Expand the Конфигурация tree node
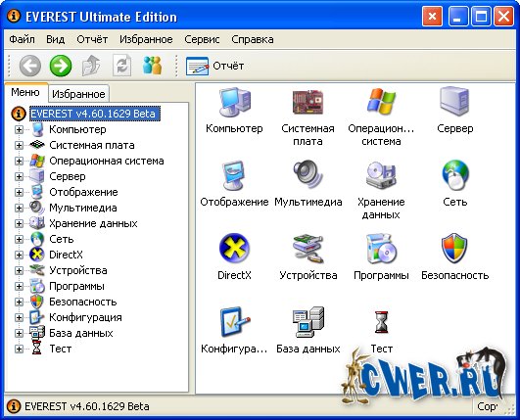 click(19, 317)
